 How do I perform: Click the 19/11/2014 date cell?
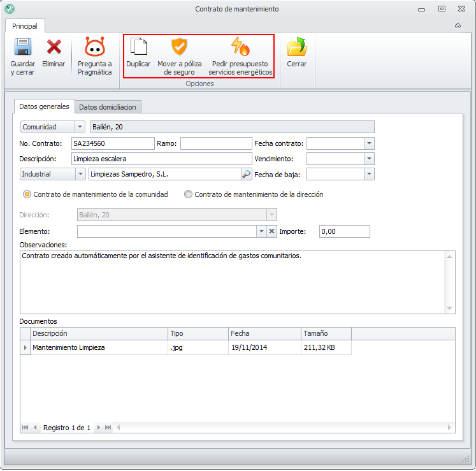point(264,347)
